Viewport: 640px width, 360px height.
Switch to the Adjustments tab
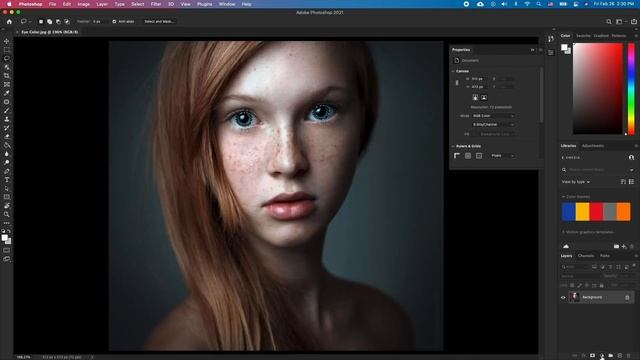tap(593, 146)
